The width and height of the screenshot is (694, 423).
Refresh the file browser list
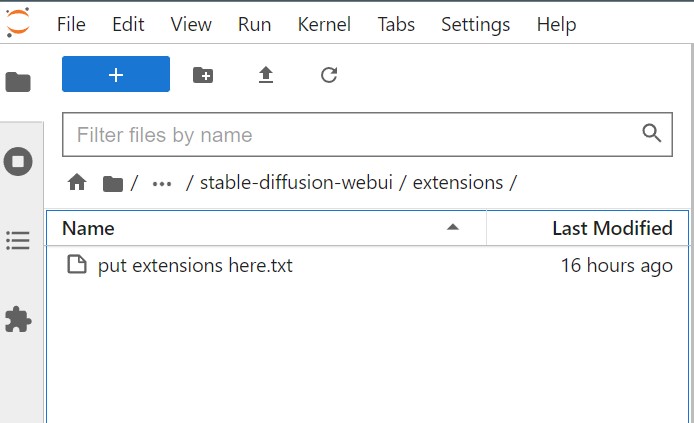coord(329,75)
